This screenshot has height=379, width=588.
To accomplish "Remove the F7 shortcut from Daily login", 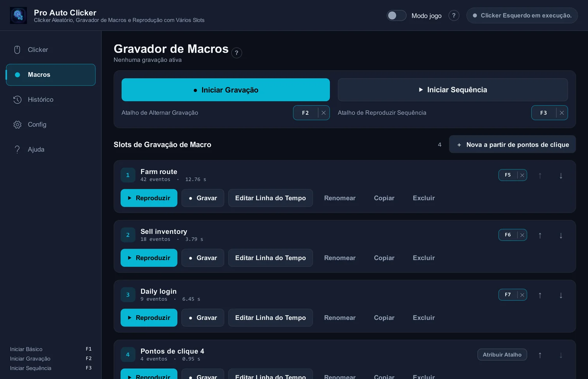I will pyautogui.click(x=522, y=295).
